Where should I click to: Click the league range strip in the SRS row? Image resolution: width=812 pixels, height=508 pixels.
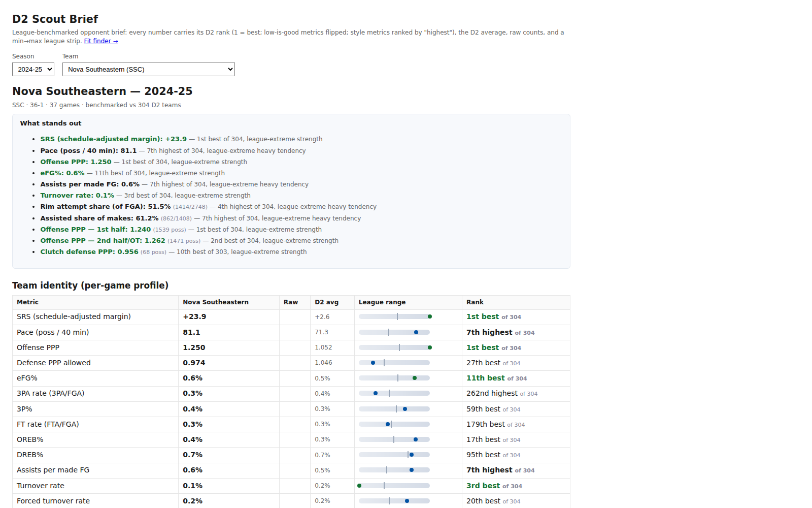394,317
